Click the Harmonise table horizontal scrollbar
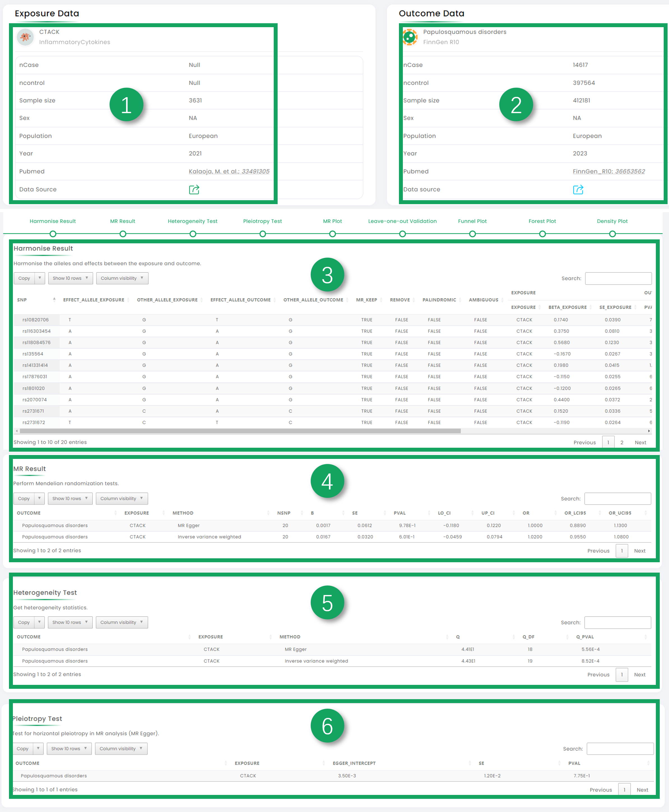The width and height of the screenshot is (669, 812). coord(240,431)
